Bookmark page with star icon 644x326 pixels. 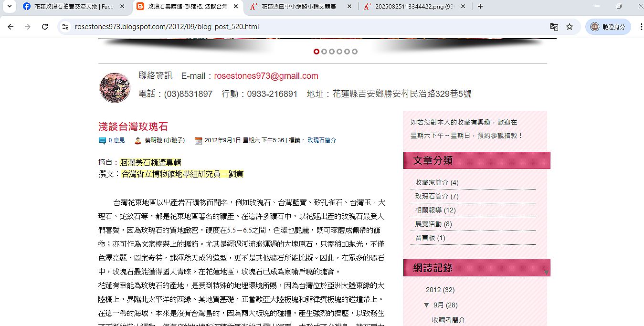(x=570, y=27)
